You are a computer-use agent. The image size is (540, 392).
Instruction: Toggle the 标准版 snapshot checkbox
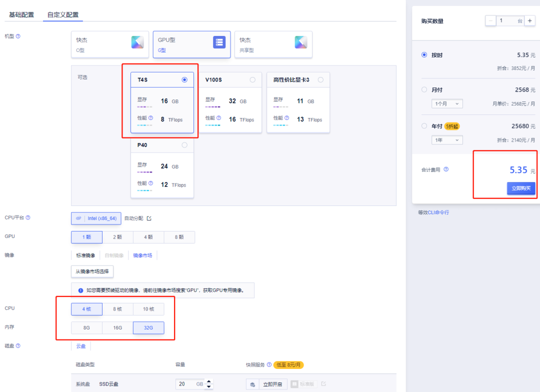294,383
